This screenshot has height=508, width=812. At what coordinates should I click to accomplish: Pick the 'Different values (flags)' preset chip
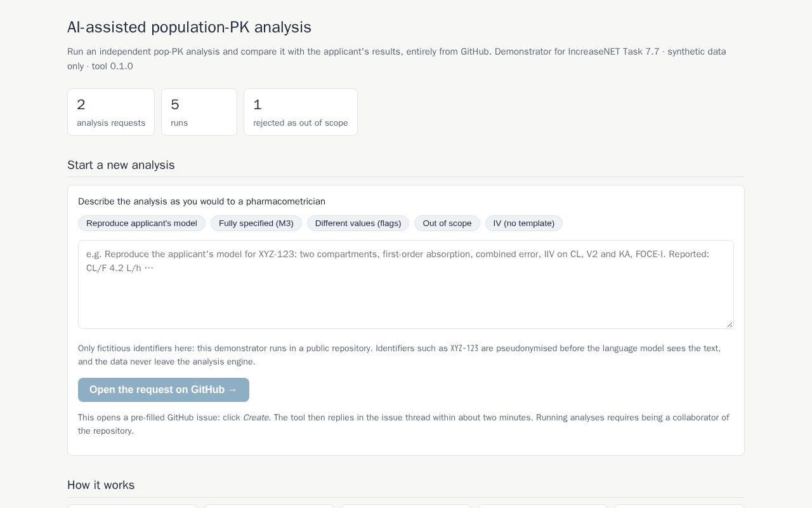pos(358,223)
